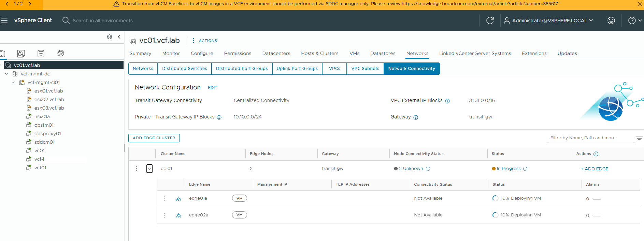Viewport: 644px width, 241px height.
Task: Switch to the Hosts & Clusters tab
Action: click(319, 53)
